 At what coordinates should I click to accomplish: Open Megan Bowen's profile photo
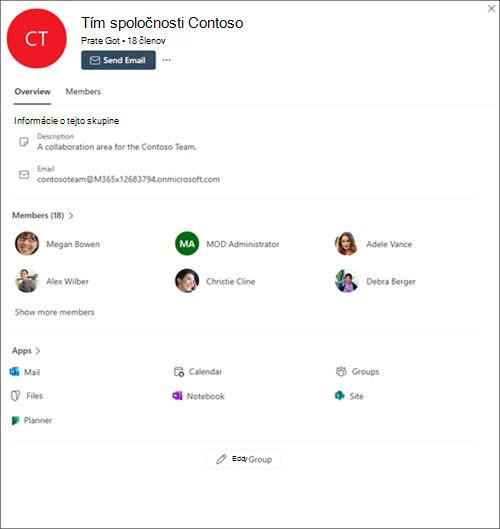[27, 244]
